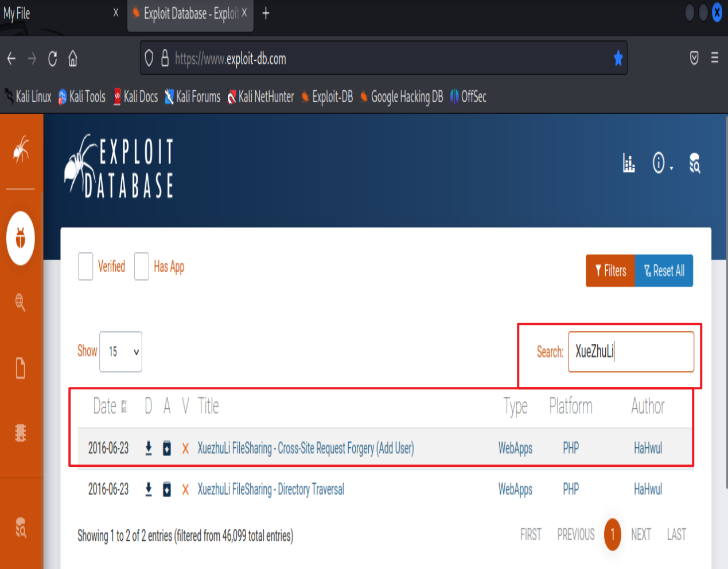Screen dimensions: 728x569
Task: Reload the page with refresh icon
Action: 52,58
